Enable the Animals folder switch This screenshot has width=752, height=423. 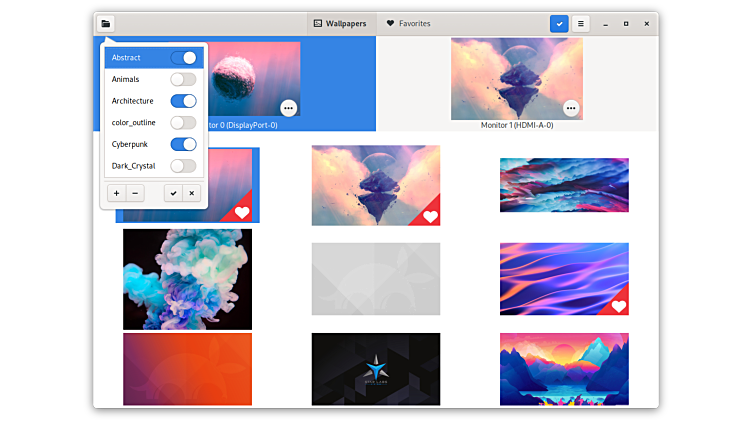[x=183, y=79]
